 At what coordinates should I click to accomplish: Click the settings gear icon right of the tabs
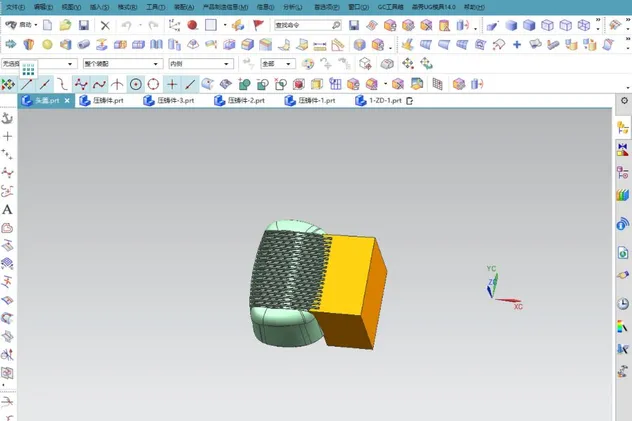click(624, 101)
